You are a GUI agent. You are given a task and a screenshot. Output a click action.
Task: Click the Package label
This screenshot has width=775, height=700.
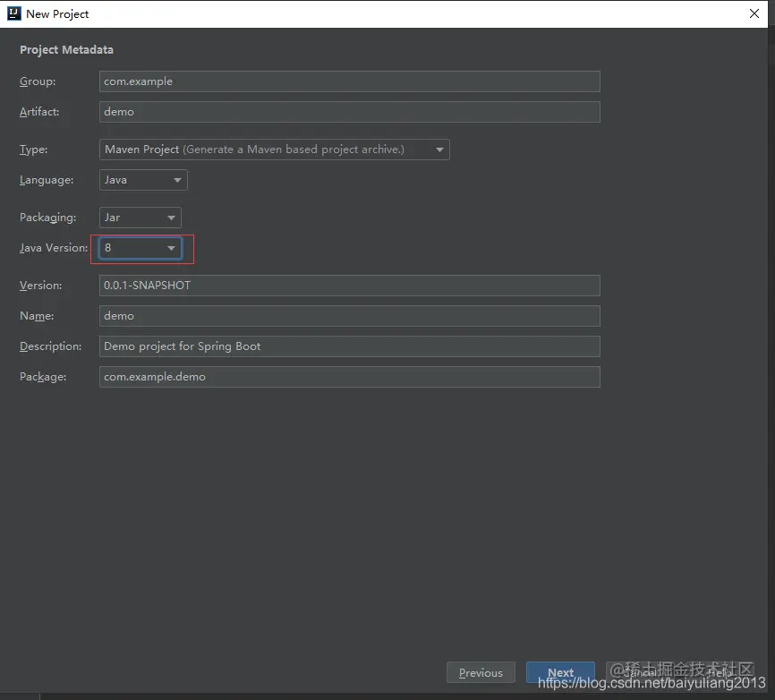[43, 377]
